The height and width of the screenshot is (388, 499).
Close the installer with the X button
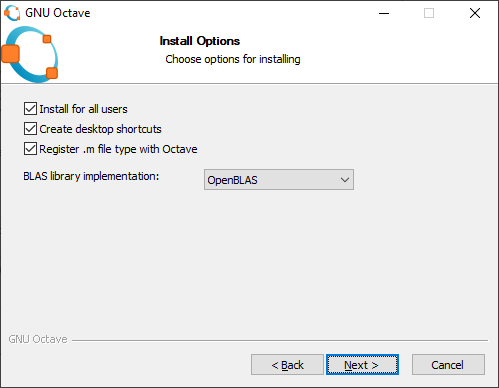pos(475,13)
